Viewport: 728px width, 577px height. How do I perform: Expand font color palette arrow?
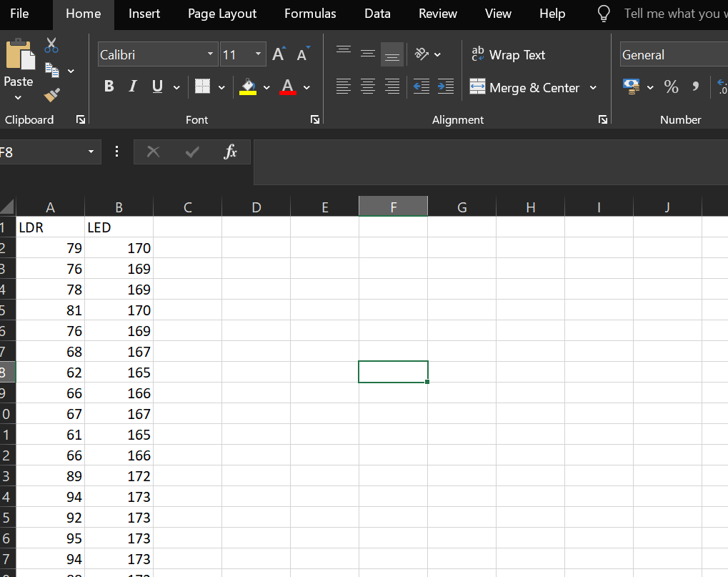click(307, 87)
